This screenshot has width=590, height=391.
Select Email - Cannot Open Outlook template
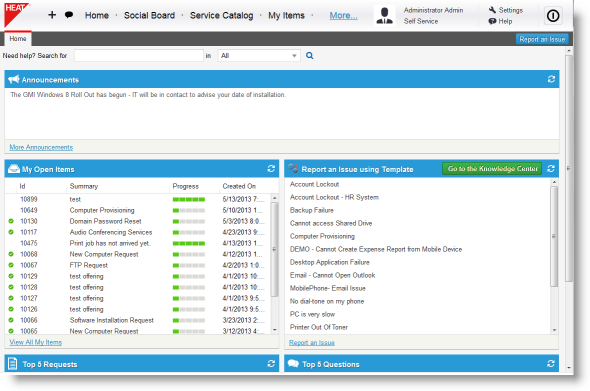[332, 275]
